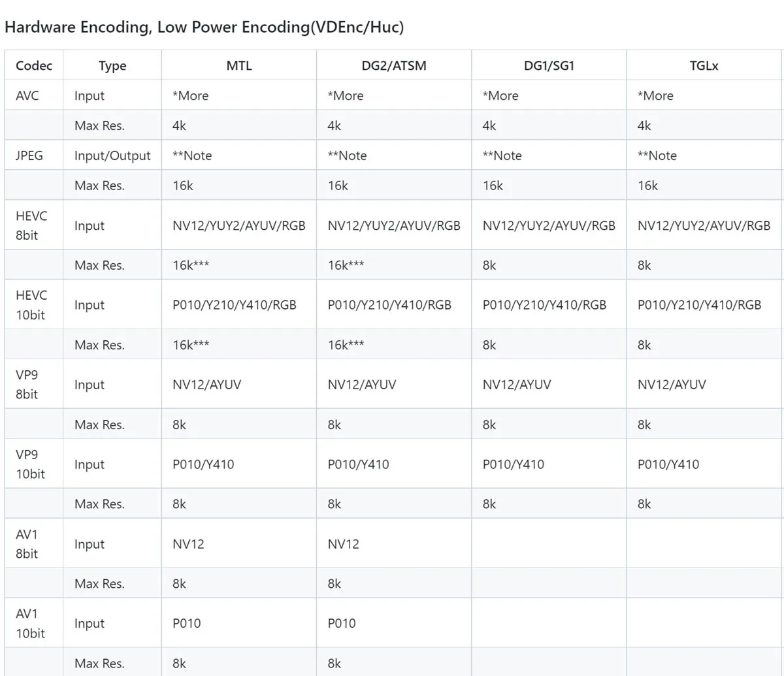Select the DG2/ATSM column header
The height and width of the screenshot is (676, 784).
(x=394, y=65)
